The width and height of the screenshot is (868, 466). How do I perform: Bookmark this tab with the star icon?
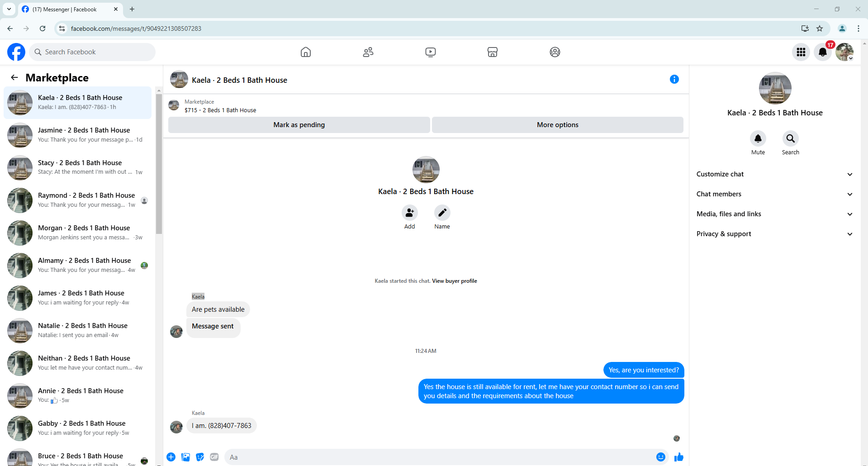point(820,29)
